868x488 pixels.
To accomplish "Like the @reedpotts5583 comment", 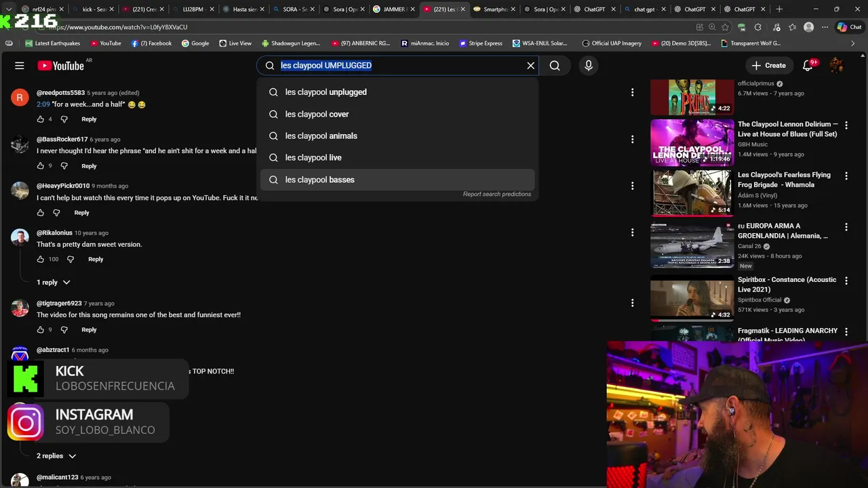I will (41, 119).
